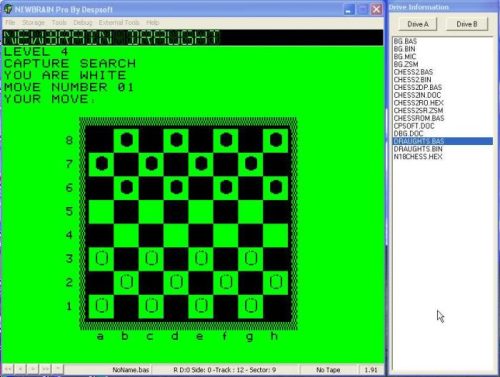500x377 pixels.
Task: Click the black piece on square a7
Action: click(x=101, y=164)
